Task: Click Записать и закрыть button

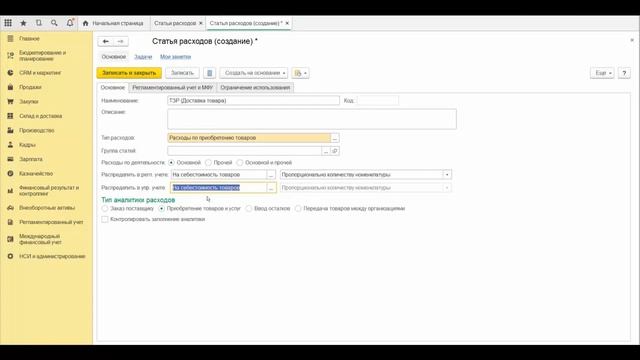Action: pos(129,73)
